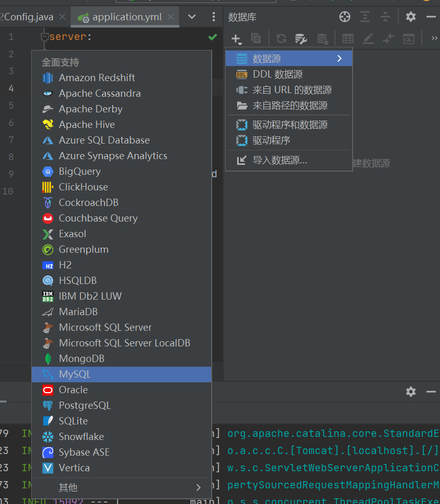Select Microsoft SQL Server LocalDB entry
Image resolution: width=440 pixels, height=504 pixels.
coord(122,343)
